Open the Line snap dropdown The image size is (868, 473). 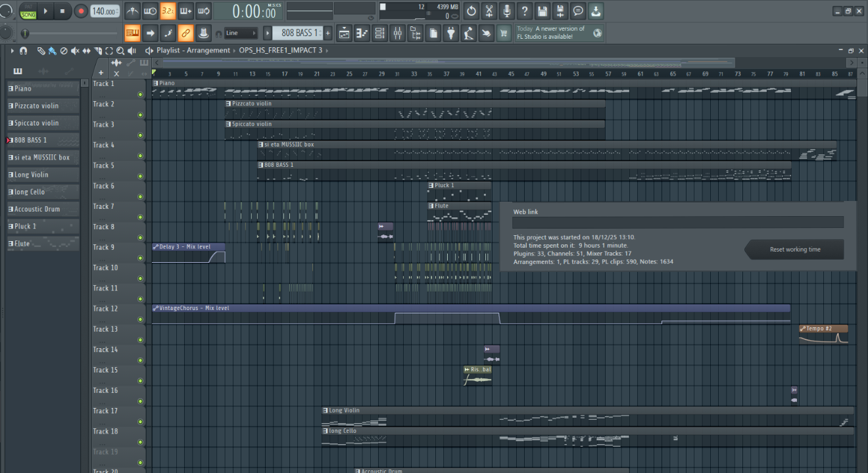(241, 33)
